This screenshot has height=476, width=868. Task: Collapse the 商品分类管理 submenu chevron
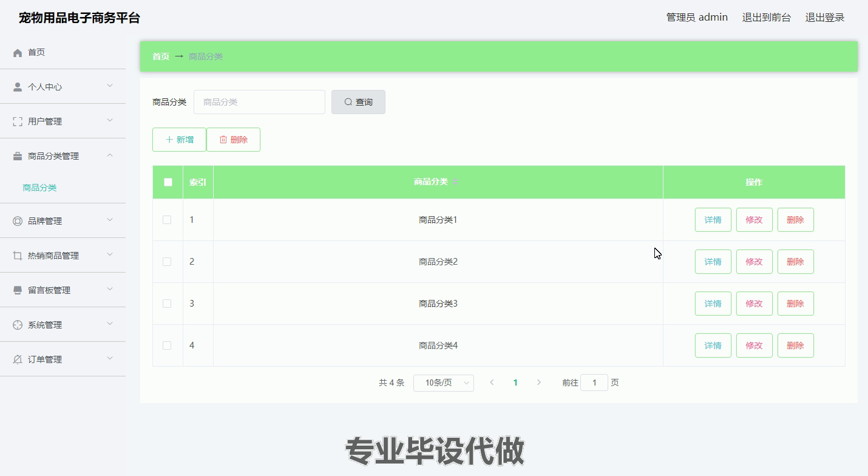click(110, 155)
